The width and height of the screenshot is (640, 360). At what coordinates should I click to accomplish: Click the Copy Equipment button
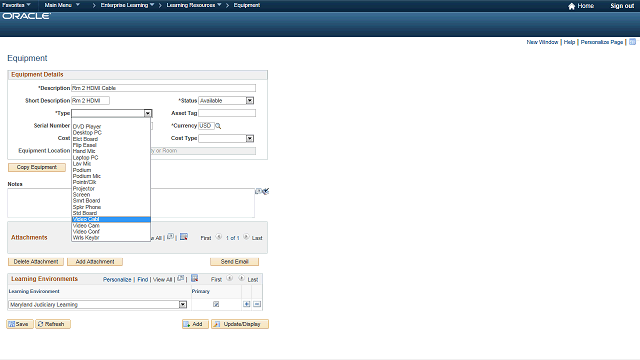click(x=37, y=167)
